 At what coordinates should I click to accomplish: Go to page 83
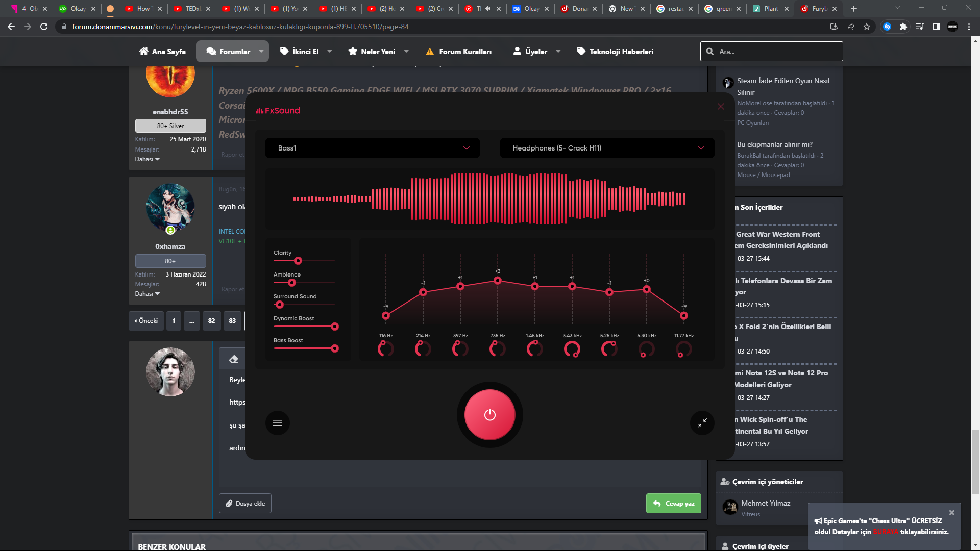[232, 321]
